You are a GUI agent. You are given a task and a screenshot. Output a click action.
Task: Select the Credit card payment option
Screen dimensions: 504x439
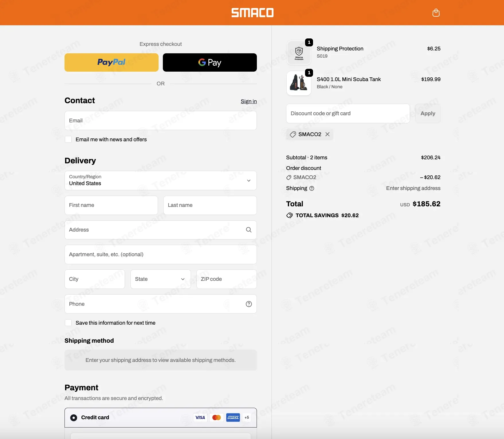[74, 418]
